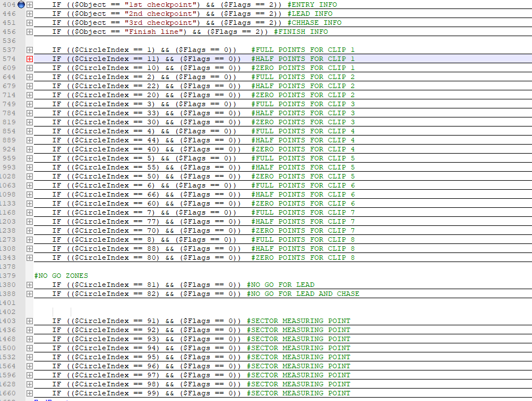Expand fold for HALF POINTS FOR CLIP 8
The width and height of the screenshot is (532, 401).
tap(29, 249)
